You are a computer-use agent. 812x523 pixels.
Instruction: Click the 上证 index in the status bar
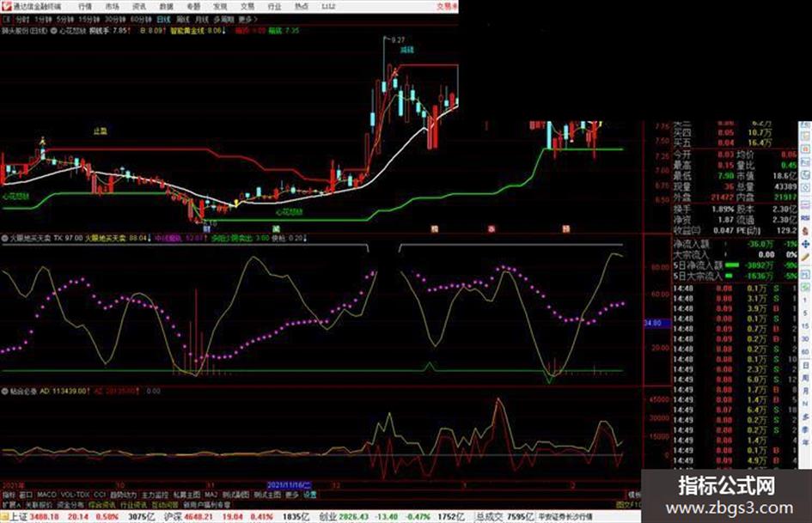pos(19,517)
